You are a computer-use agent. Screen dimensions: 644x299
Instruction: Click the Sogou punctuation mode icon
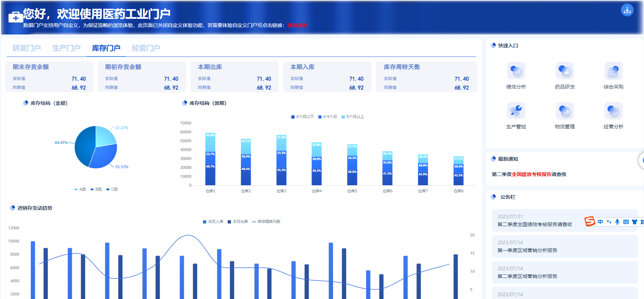[609, 222]
